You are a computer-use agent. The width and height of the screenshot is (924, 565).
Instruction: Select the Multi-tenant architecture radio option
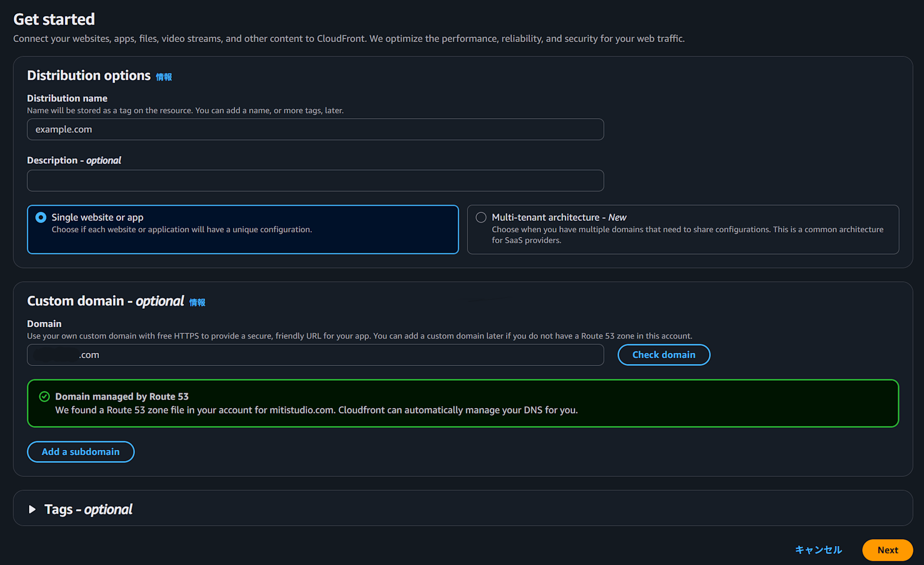coord(481,217)
